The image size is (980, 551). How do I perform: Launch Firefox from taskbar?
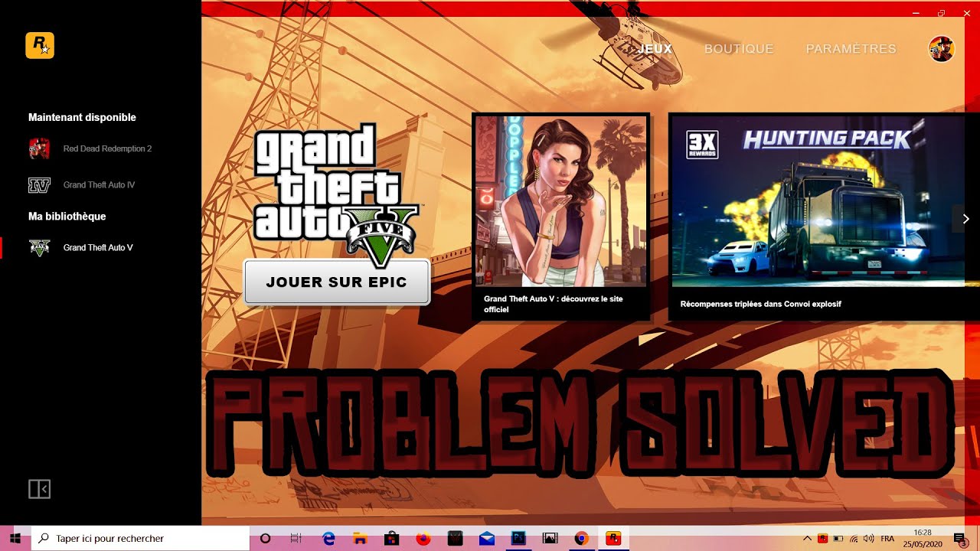(x=423, y=538)
